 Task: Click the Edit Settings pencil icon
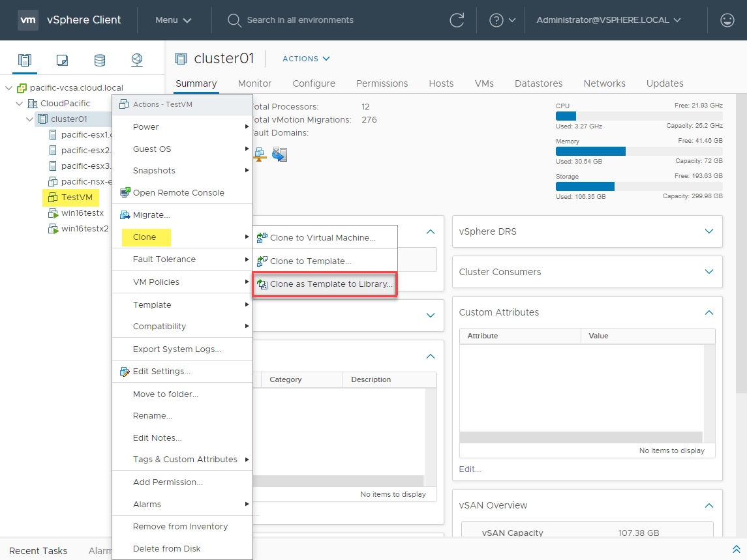[125, 372]
